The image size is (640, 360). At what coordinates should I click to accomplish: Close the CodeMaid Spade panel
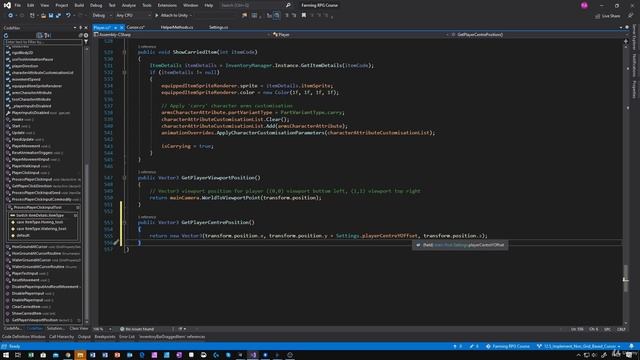(86, 28)
